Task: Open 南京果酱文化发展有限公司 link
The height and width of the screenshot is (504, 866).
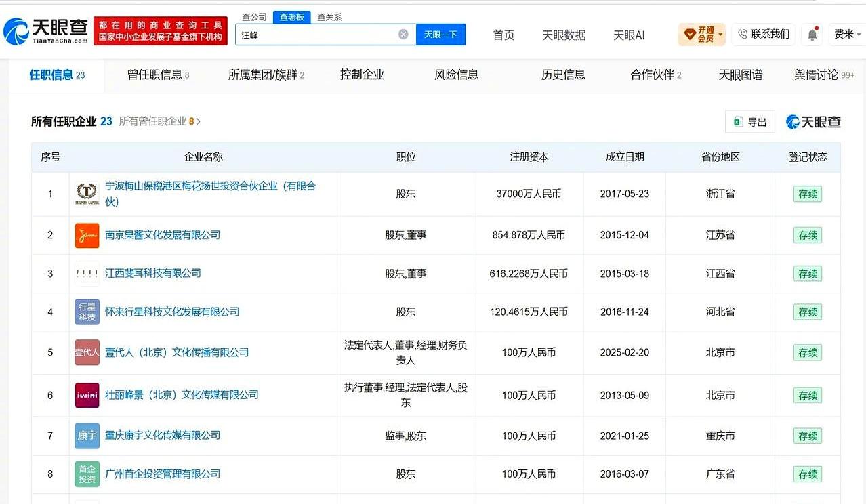Action: [163, 235]
